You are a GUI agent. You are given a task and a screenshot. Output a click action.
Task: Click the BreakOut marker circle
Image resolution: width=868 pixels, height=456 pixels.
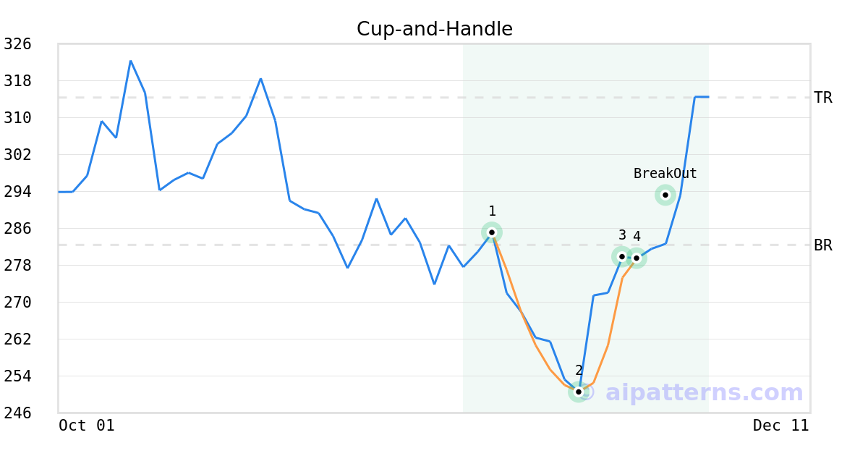(x=665, y=195)
